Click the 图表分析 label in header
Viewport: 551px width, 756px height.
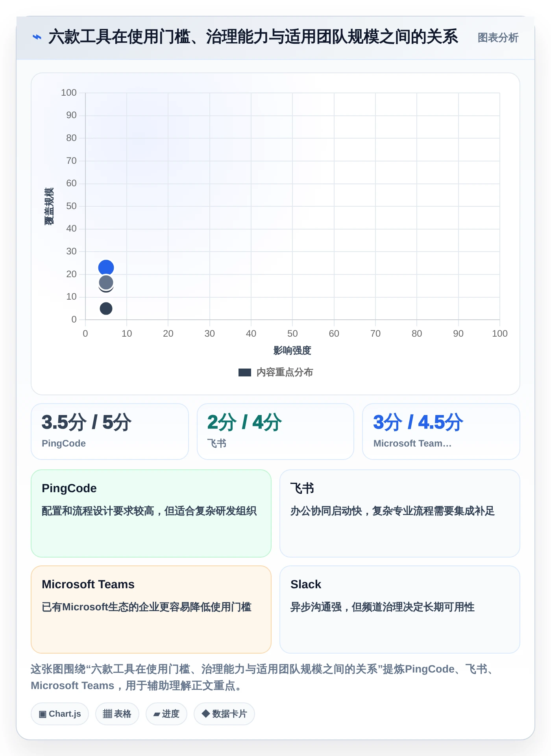[498, 38]
